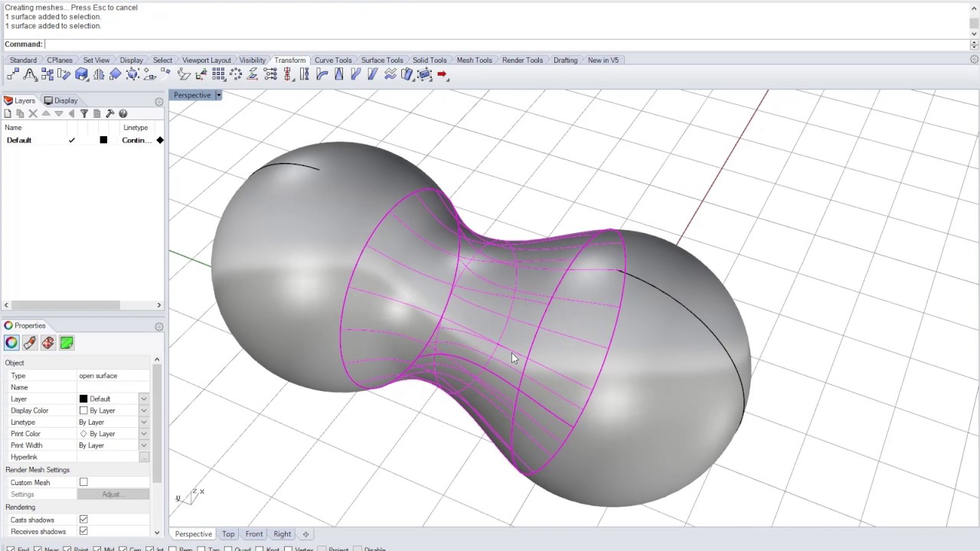
Task: Create a new sublayer in Layers panel
Action: coord(21,113)
